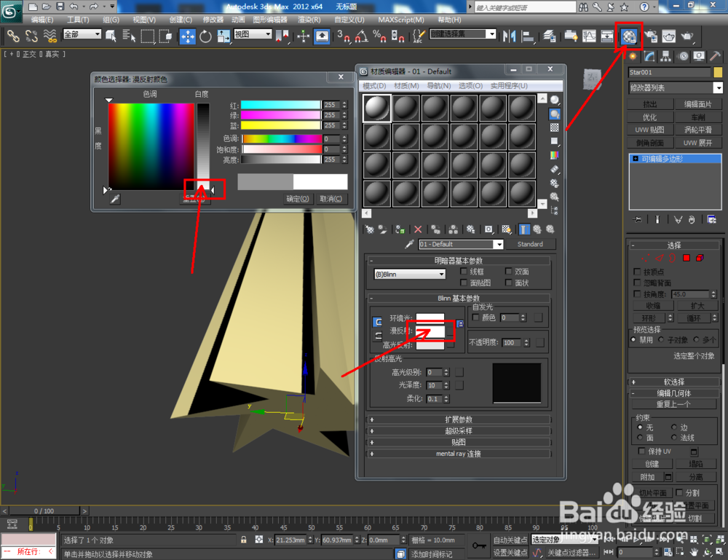Viewport: 728px width, 560px height.
Task: Click the Select and Link chain icon
Action: (13, 36)
